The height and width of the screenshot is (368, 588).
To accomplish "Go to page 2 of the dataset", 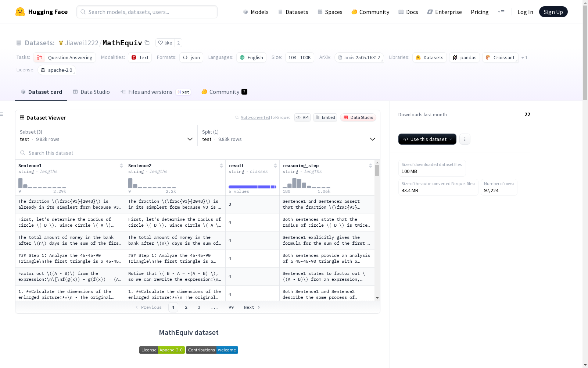I will (x=186, y=307).
